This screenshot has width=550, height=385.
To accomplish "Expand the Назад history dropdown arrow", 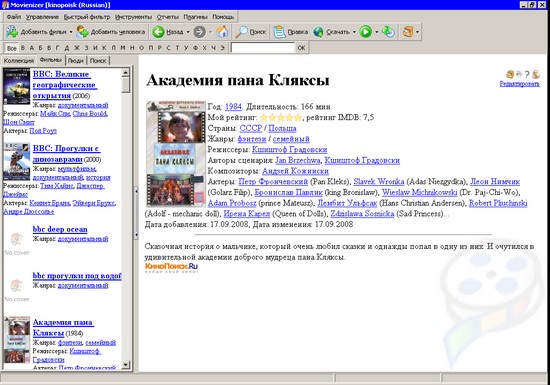I will click(188, 32).
